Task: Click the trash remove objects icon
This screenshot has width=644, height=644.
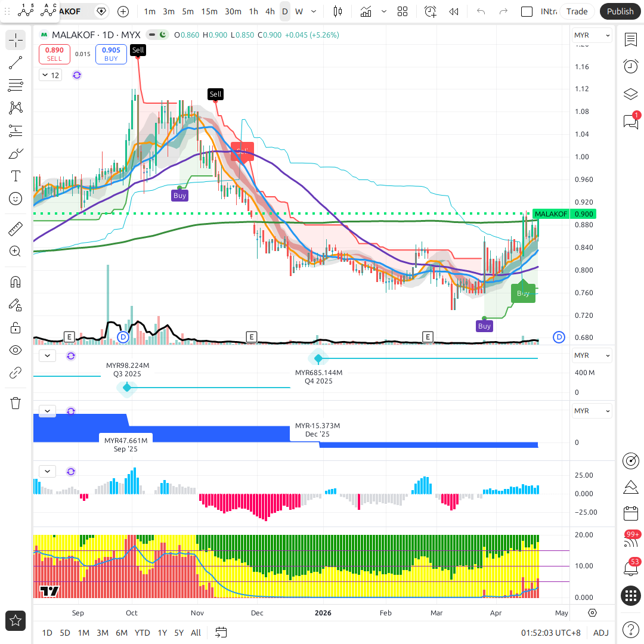Action: pos(16,403)
